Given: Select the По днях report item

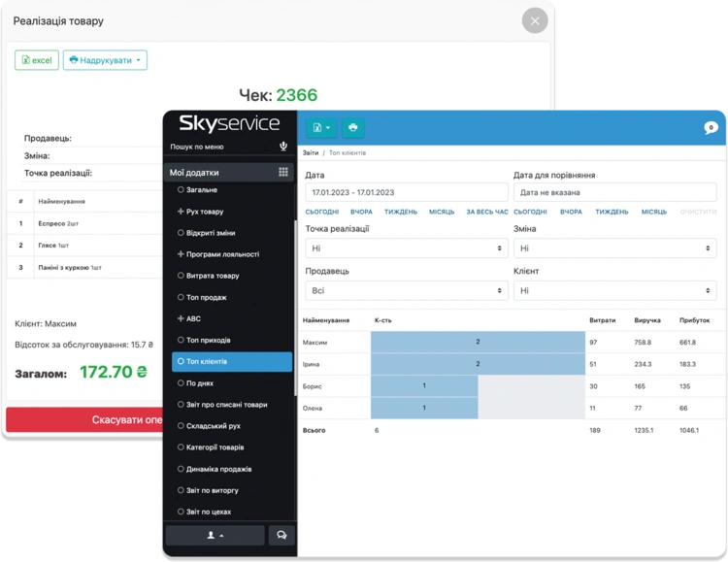Looking at the screenshot, I should pyautogui.click(x=196, y=383).
